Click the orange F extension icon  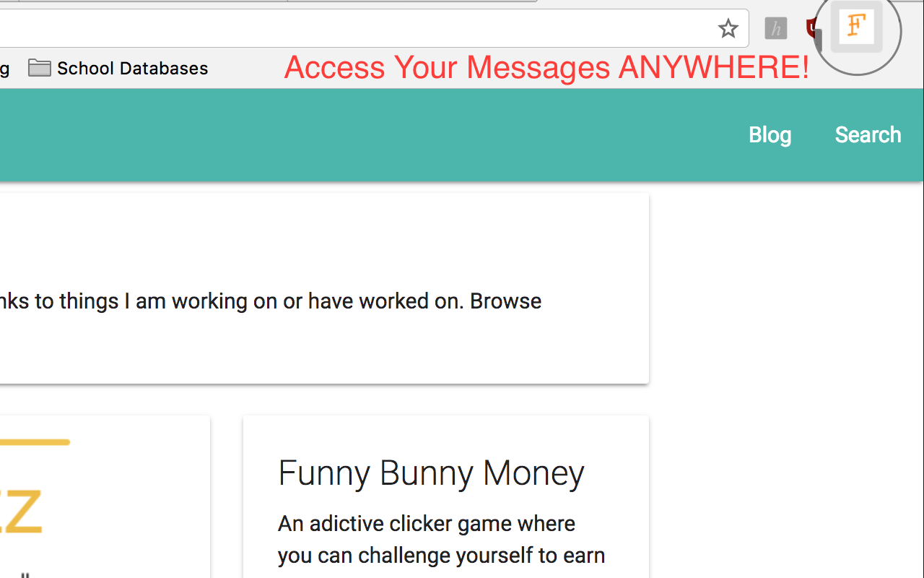pos(856,26)
